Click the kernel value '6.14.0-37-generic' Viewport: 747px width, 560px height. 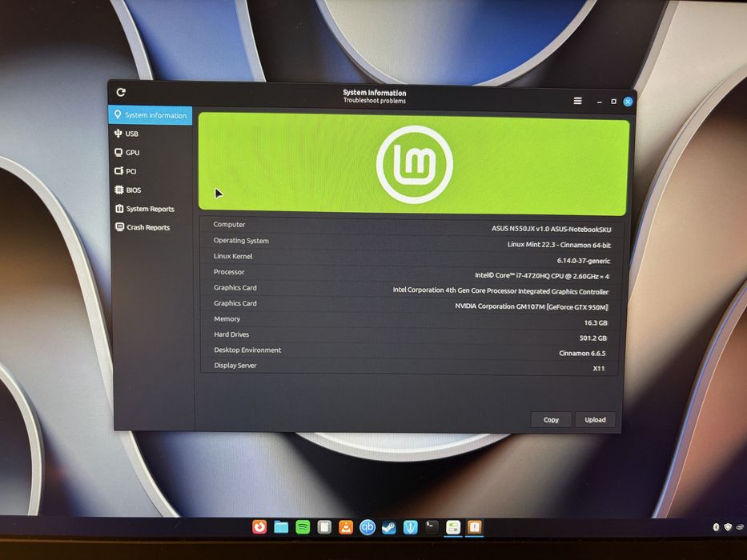tap(584, 261)
